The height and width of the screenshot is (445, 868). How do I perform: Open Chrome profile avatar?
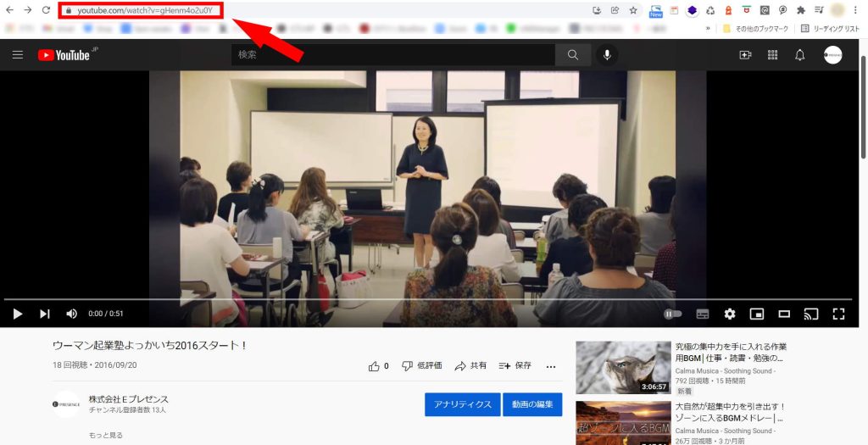837,10
